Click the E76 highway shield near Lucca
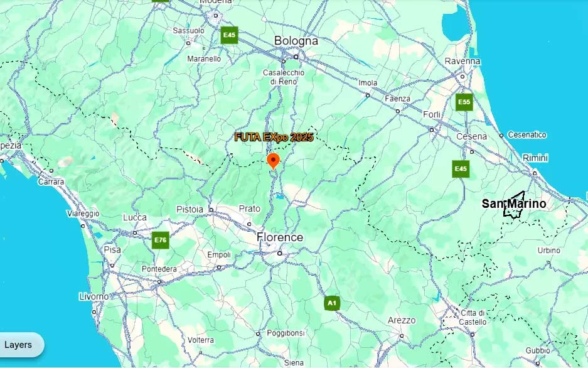 click(161, 240)
